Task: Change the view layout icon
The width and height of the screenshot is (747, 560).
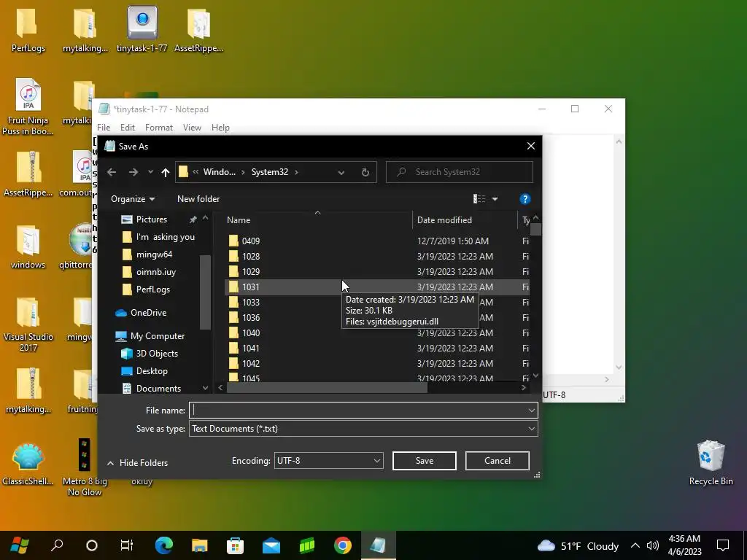Action: (479, 199)
